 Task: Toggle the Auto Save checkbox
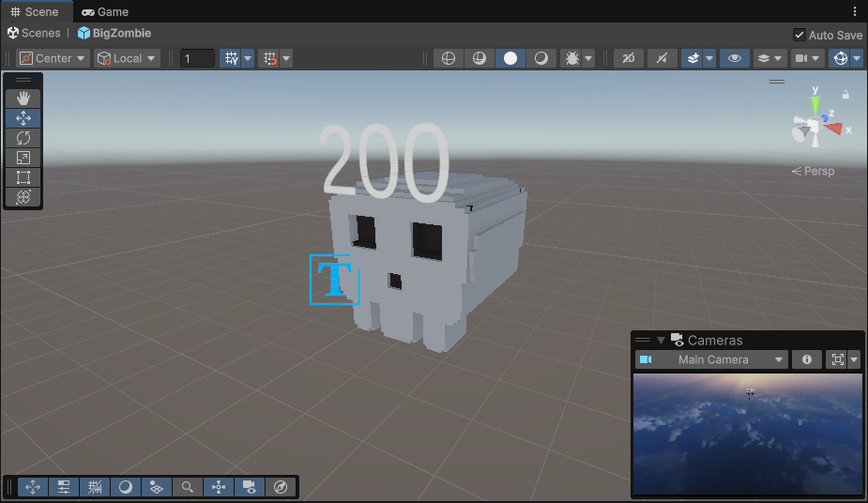point(799,35)
